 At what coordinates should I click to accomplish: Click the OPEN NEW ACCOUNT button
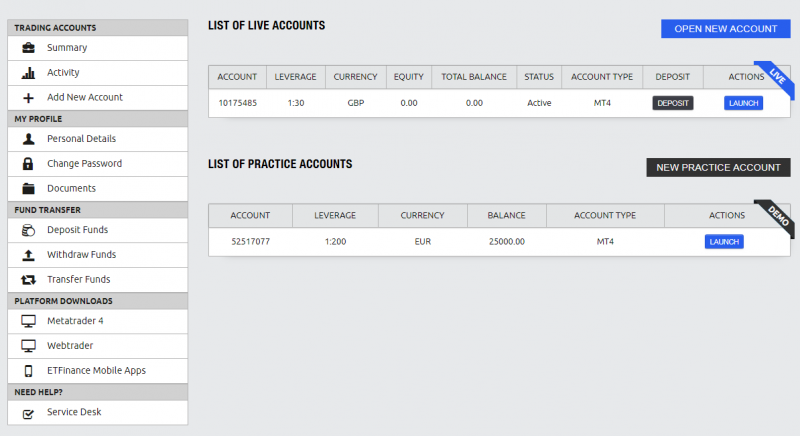pos(726,29)
